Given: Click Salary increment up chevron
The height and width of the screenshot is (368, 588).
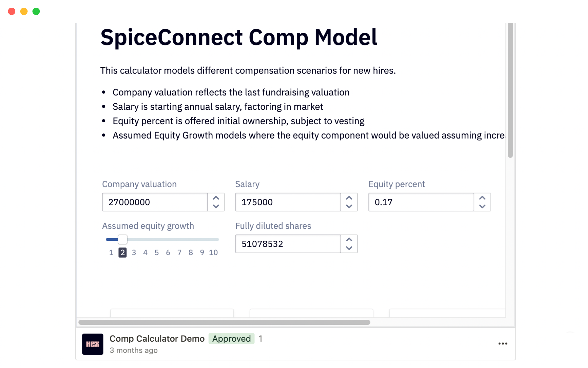Looking at the screenshot, I should [349, 198].
